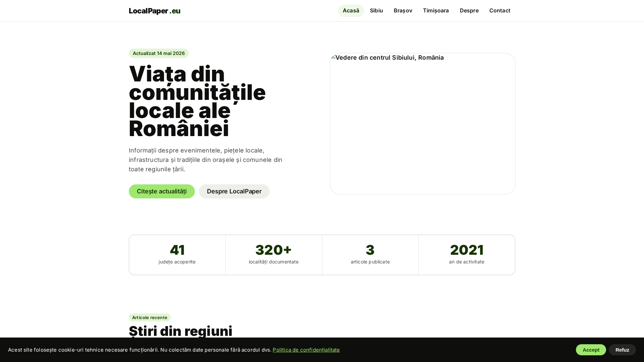Screen dimensions: 644x362
Task: Select the Acasă nav item
Action: click(351, 11)
